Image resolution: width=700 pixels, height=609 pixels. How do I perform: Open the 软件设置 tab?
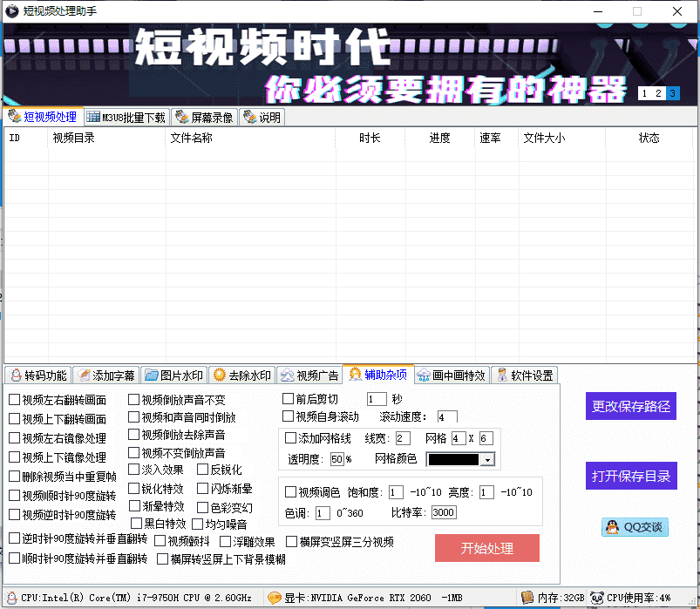525,376
